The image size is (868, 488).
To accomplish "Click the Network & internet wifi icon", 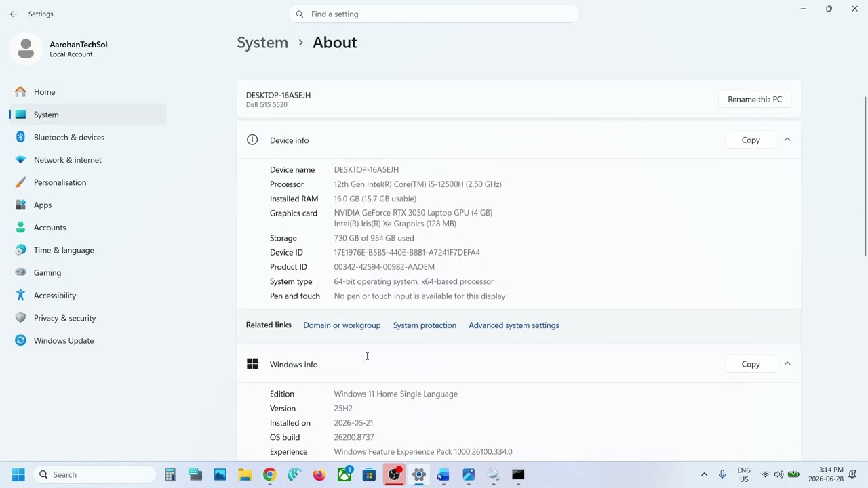I will tap(20, 160).
